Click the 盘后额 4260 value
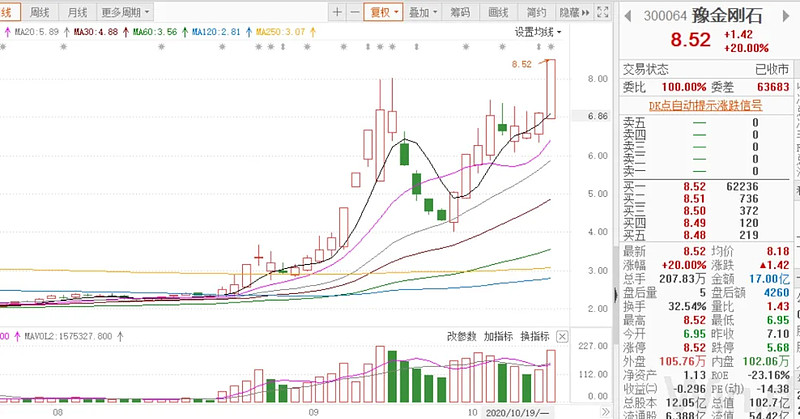The width and height of the screenshot is (800, 419). point(777,293)
